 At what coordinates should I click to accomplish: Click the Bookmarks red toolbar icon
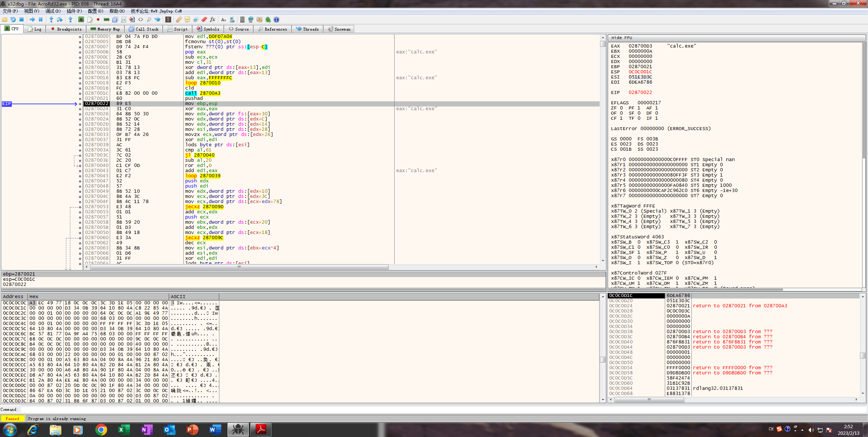tap(204, 20)
